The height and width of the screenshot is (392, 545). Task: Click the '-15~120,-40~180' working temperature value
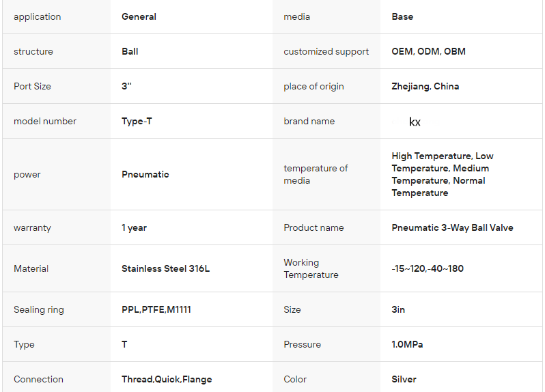pyautogui.click(x=428, y=268)
